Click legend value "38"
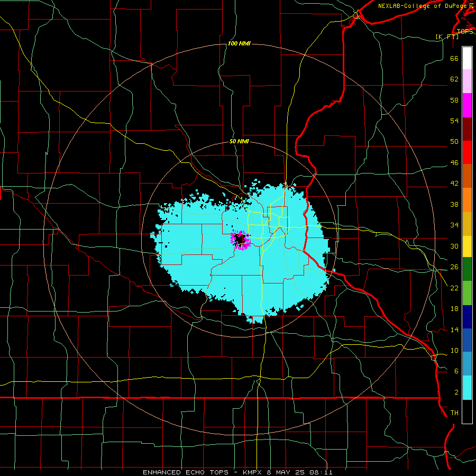The height and width of the screenshot is (476, 476). (x=454, y=205)
